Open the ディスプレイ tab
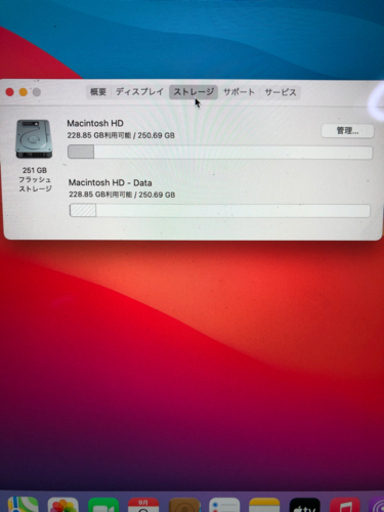The height and width of the screenshot is (512, 384). point(139,92)
